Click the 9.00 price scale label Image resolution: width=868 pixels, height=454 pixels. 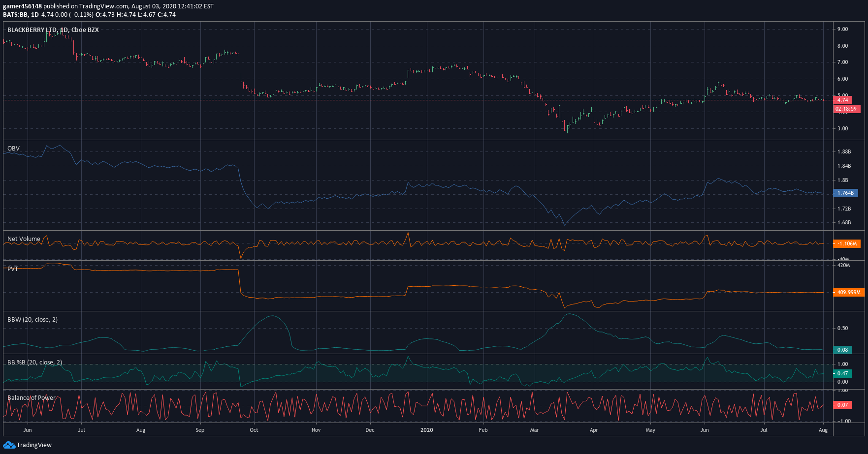[x=843, y=30]
